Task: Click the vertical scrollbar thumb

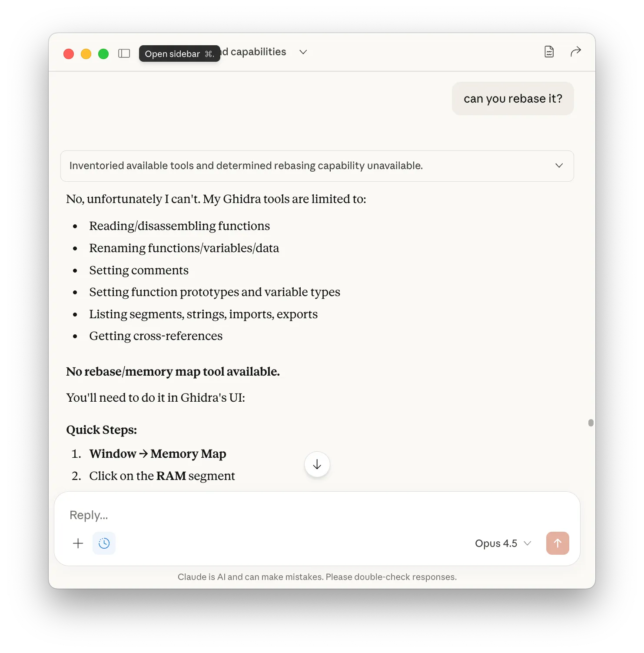Action: (x=591, y=423)
